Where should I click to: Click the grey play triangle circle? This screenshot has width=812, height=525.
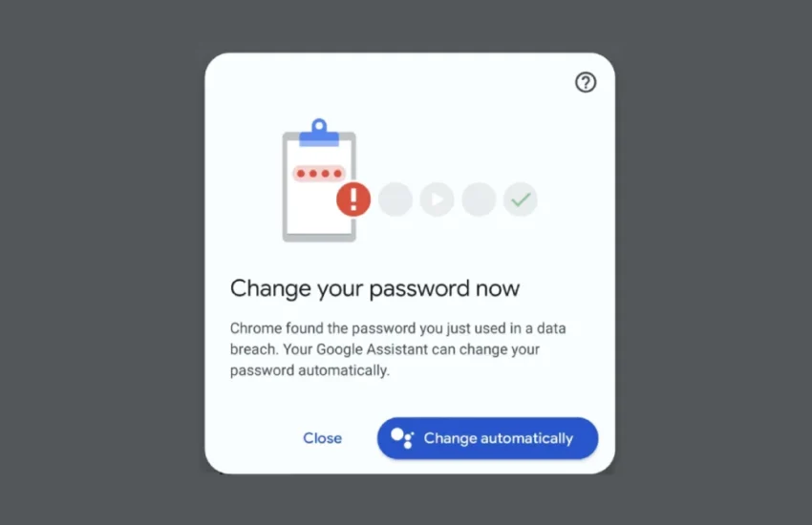click(x=437, y=199)
